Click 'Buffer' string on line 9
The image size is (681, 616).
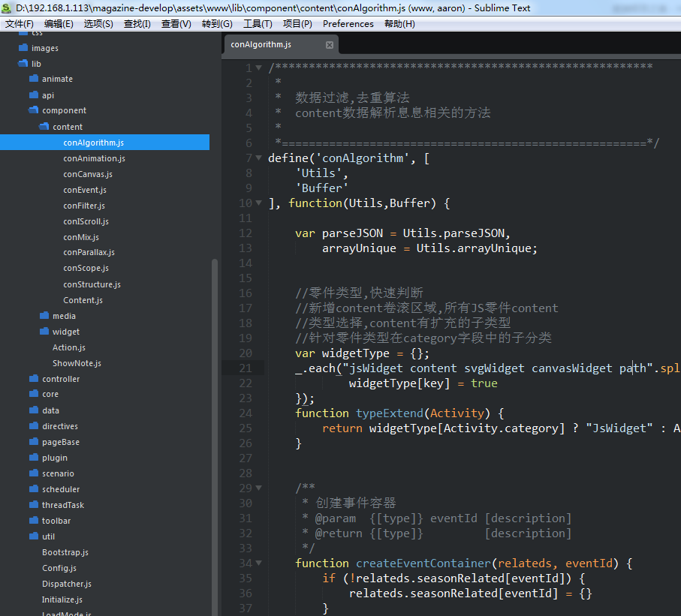tap(322, 188)
